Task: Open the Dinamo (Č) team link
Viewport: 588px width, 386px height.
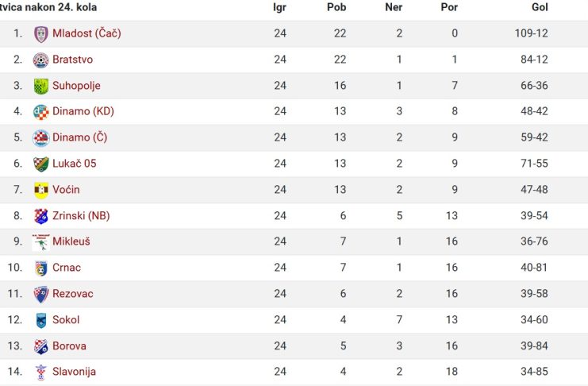Action: 80,137
